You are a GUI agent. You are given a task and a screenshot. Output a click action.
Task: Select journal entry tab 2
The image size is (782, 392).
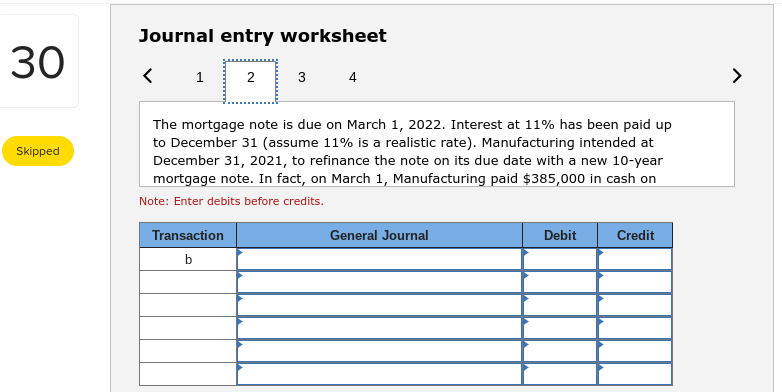[x=250, y=82]
